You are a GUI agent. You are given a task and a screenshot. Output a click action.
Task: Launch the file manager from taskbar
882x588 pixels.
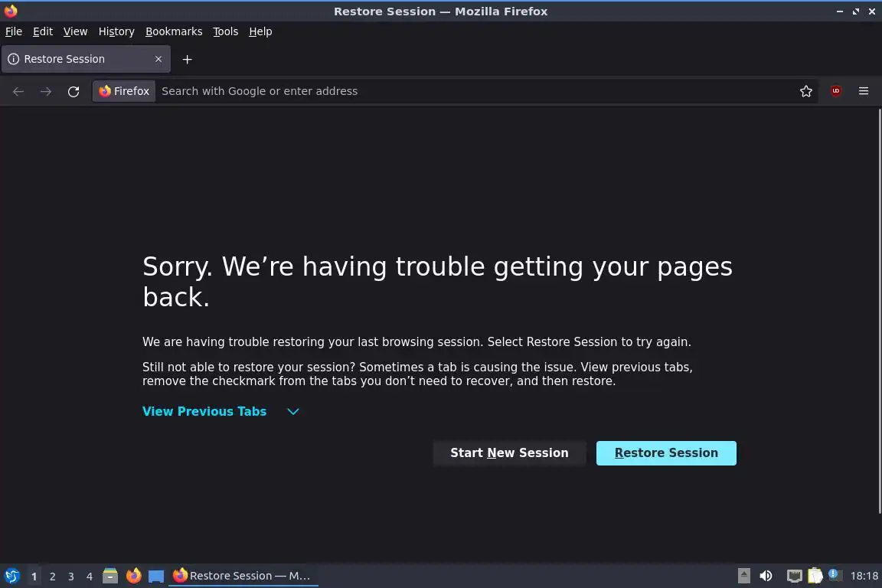coord(110,576)
